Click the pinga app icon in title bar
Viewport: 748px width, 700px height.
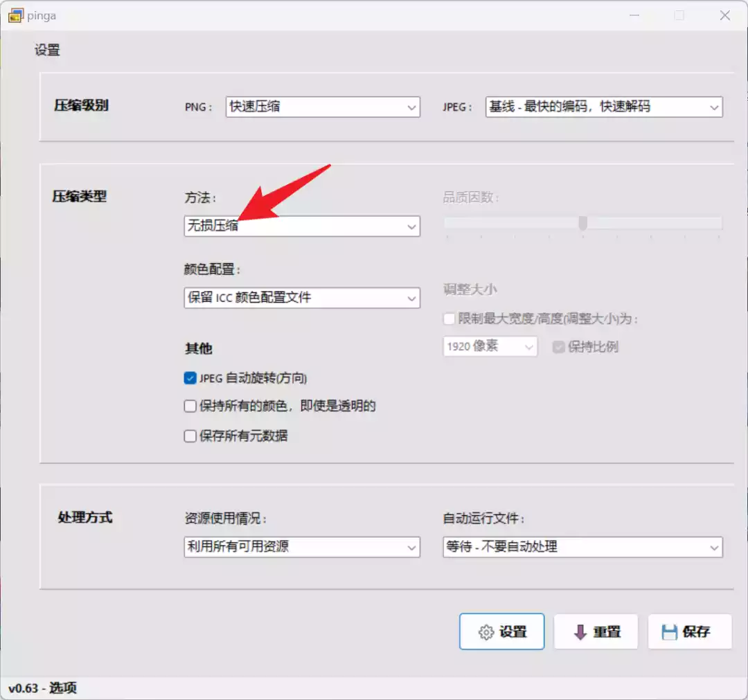15,15
